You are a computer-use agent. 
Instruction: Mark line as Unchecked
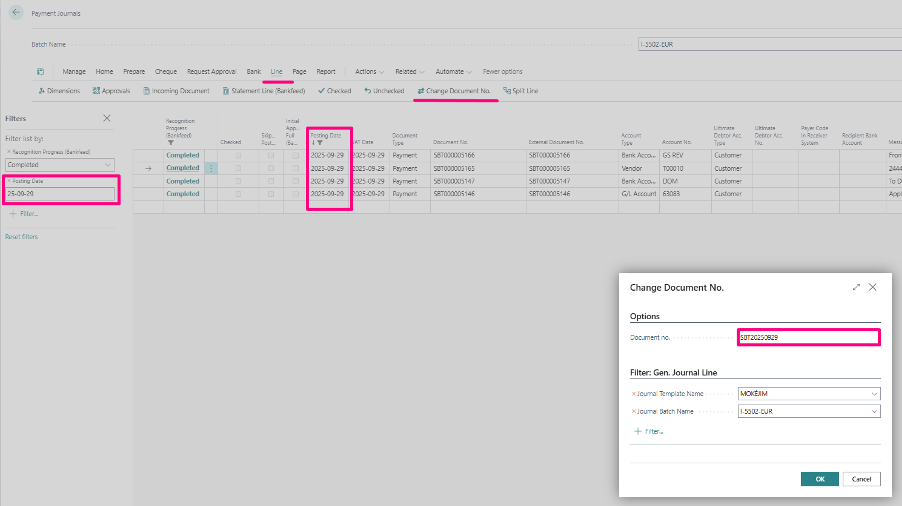pos(384,91)
